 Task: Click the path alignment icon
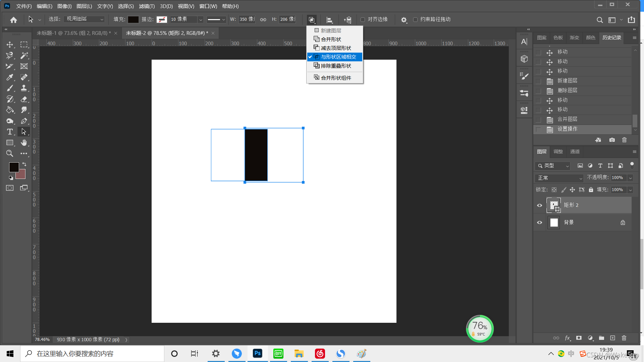point(329,20)
